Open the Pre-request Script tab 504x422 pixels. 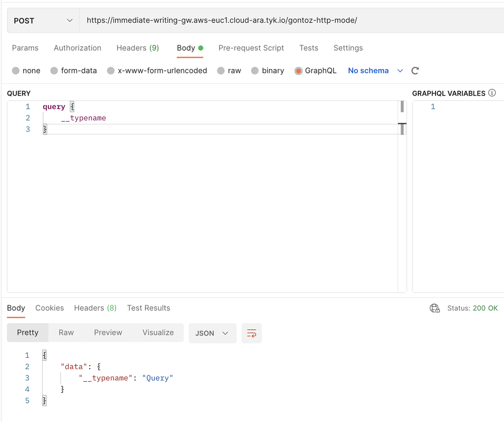(251, 48)
